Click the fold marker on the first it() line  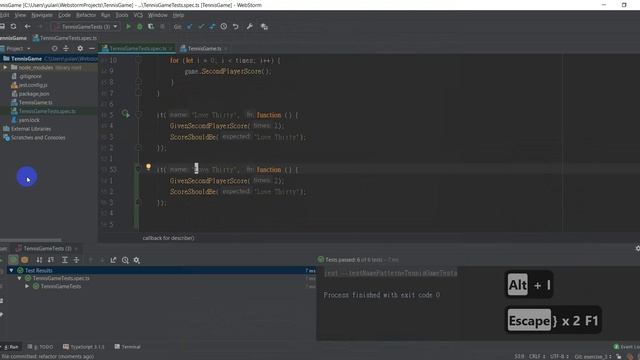(139, 115)
